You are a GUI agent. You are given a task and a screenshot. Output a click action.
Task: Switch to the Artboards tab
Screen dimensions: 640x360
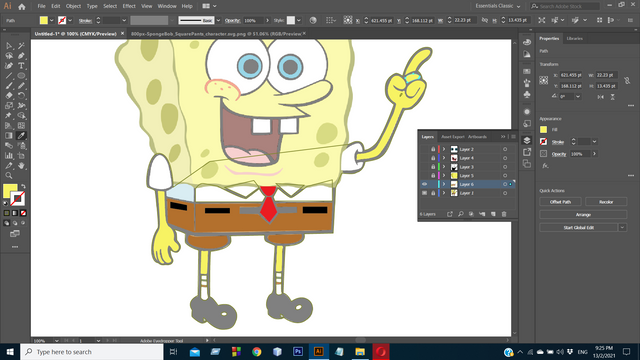[477, 137]
